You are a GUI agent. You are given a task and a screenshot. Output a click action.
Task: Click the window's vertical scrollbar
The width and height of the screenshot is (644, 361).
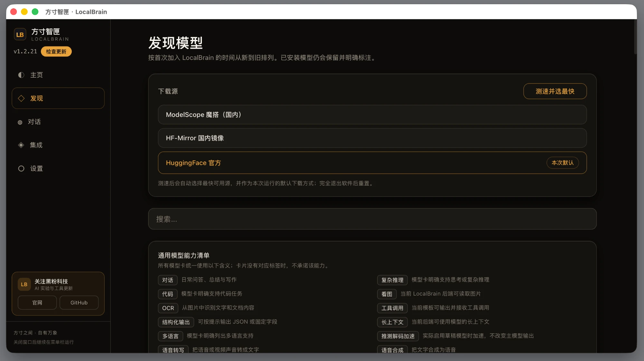point(635,37)
